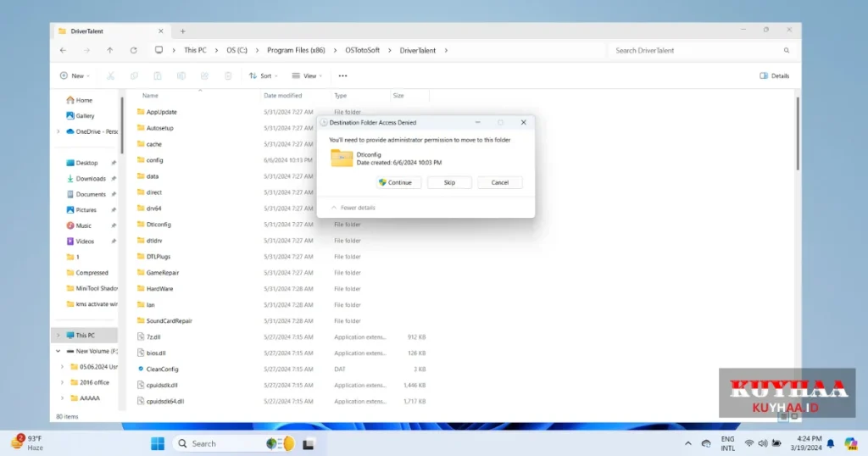
Task: Click the Rename toolbar icon
Action: (181, 75)
